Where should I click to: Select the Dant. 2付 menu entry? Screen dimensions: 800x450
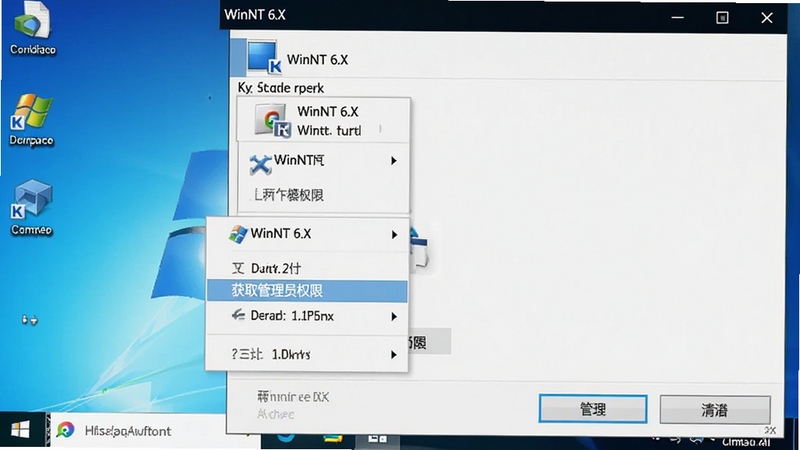pyautogui.click(x=307, y=268)
